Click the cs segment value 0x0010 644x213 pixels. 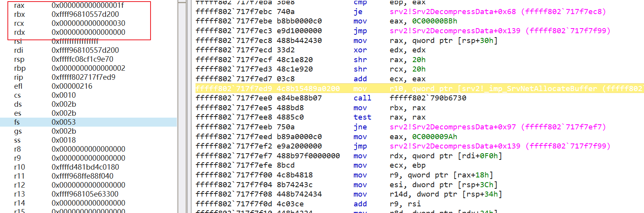click(64, 95)
